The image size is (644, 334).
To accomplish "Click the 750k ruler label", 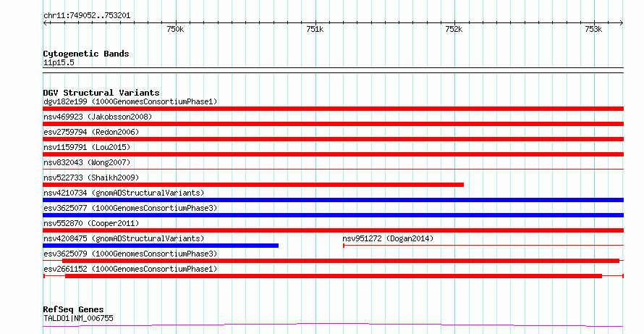I will [x=175, y=29].
